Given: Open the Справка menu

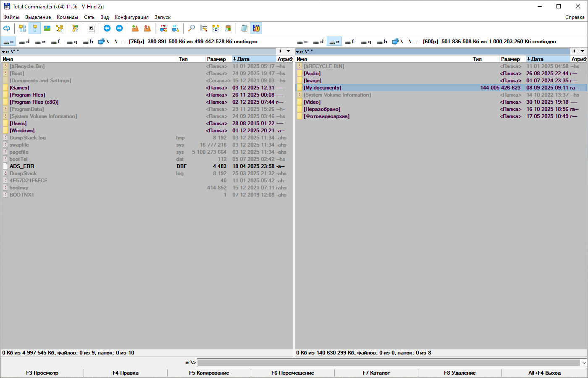Looking at the screenshot, I should [575, 17].
